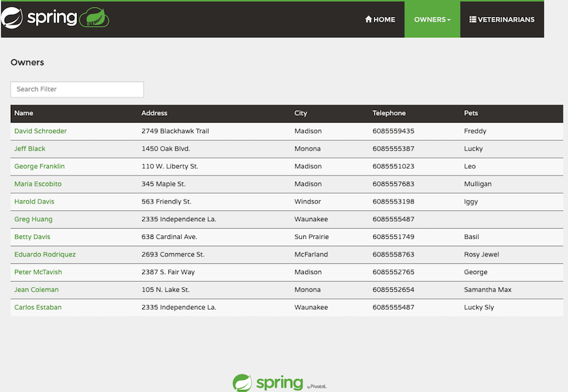Click the Telephone column header

(389, 113)
